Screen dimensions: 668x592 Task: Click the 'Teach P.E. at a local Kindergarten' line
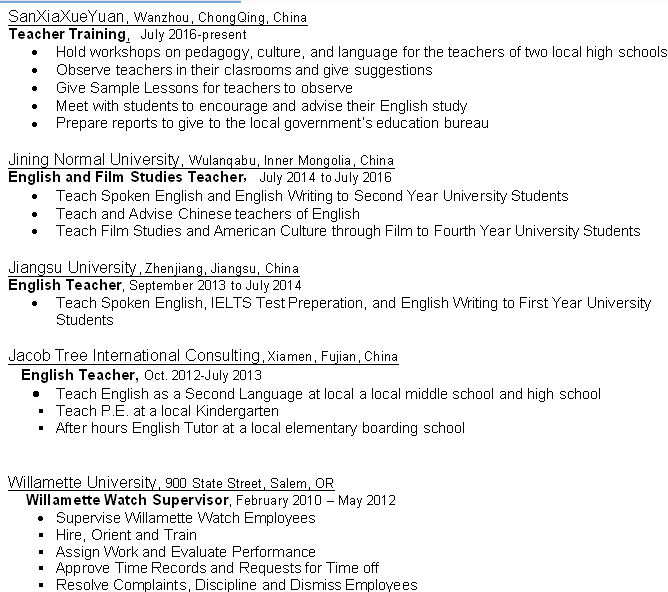click(167, 411)
